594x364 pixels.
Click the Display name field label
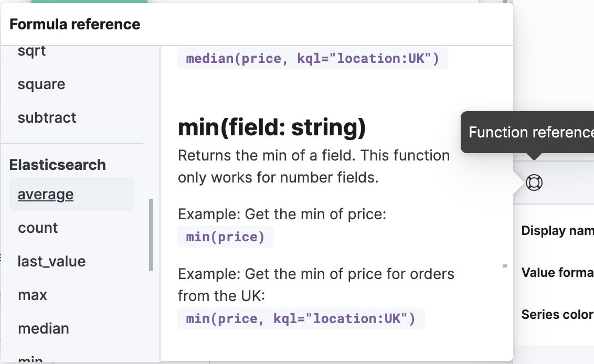tap(557, 231)
